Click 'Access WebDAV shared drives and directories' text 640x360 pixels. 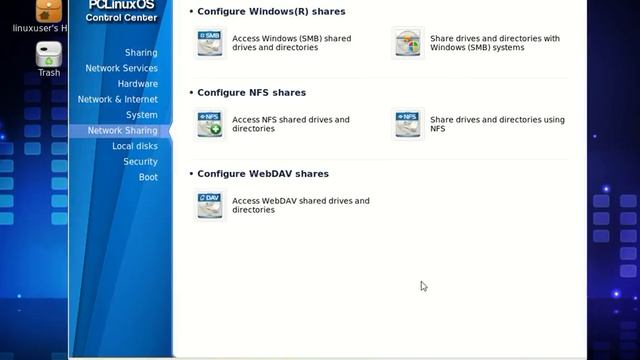pos(301,205)
